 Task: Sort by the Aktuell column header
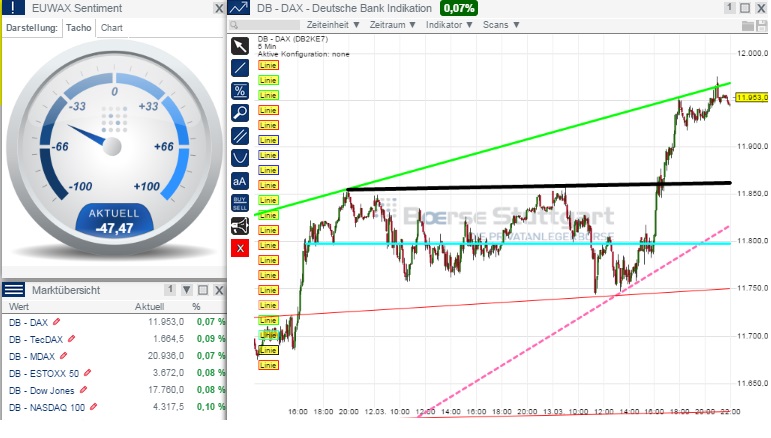149,307
